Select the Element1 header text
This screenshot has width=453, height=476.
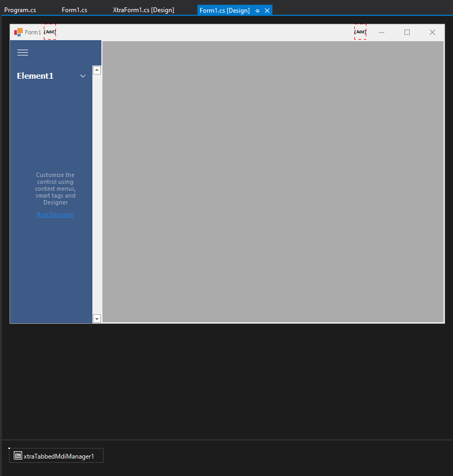(x=35, y=76)
